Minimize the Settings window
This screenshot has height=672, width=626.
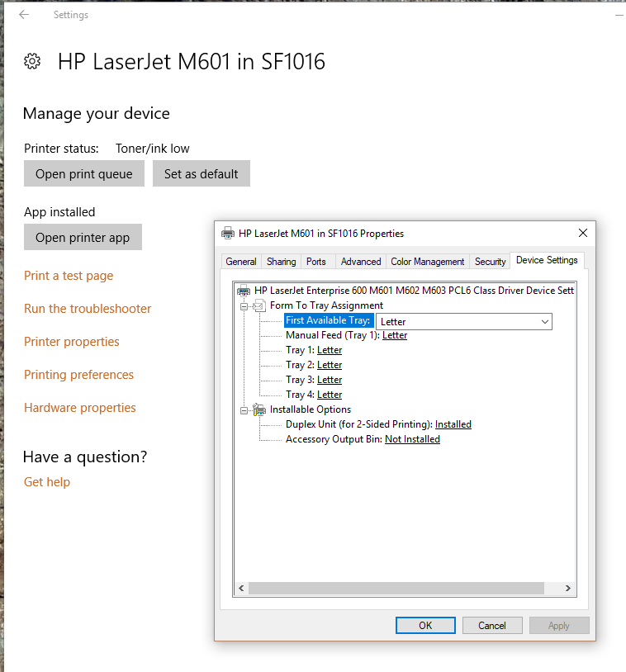point(619,15)
